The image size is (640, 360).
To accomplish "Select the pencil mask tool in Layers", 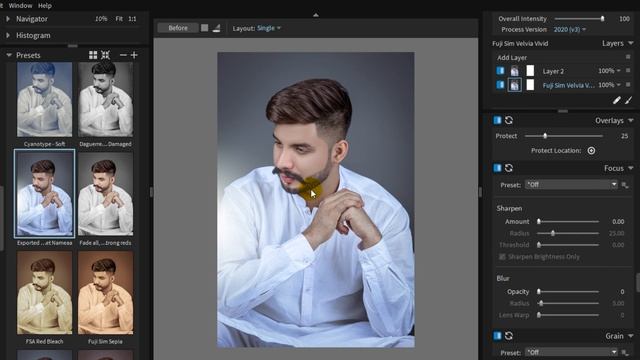I will tap(616, 100).
